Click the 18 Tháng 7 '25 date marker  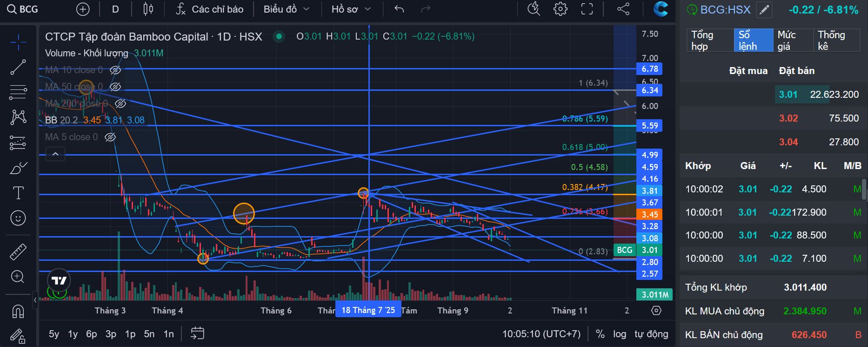point(368,310)
